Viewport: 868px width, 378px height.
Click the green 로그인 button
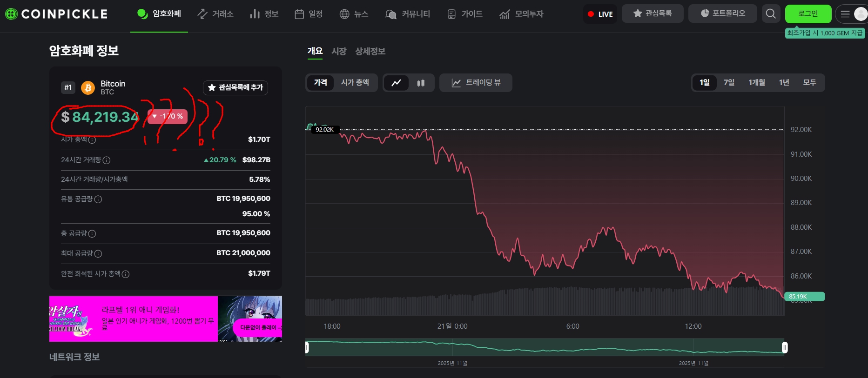click(808, 14)
